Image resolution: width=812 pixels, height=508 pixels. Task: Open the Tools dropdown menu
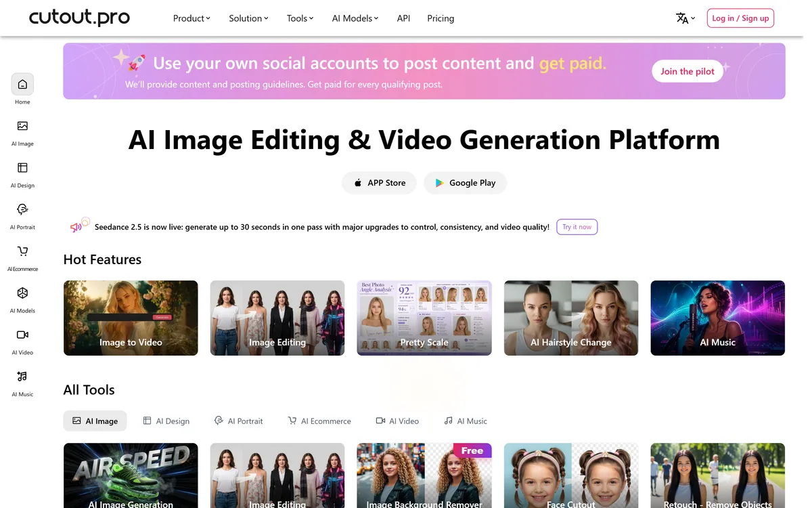(300, 18)
